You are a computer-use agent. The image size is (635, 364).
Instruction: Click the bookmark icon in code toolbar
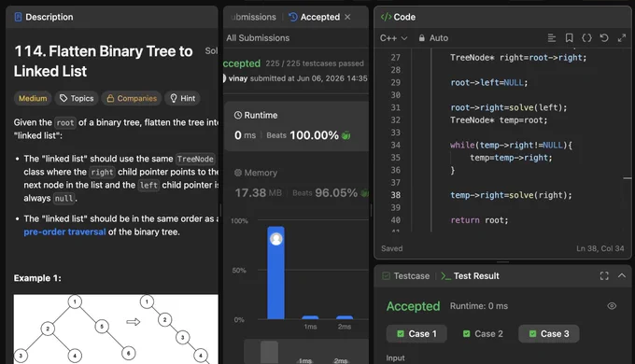click(569, 38)
